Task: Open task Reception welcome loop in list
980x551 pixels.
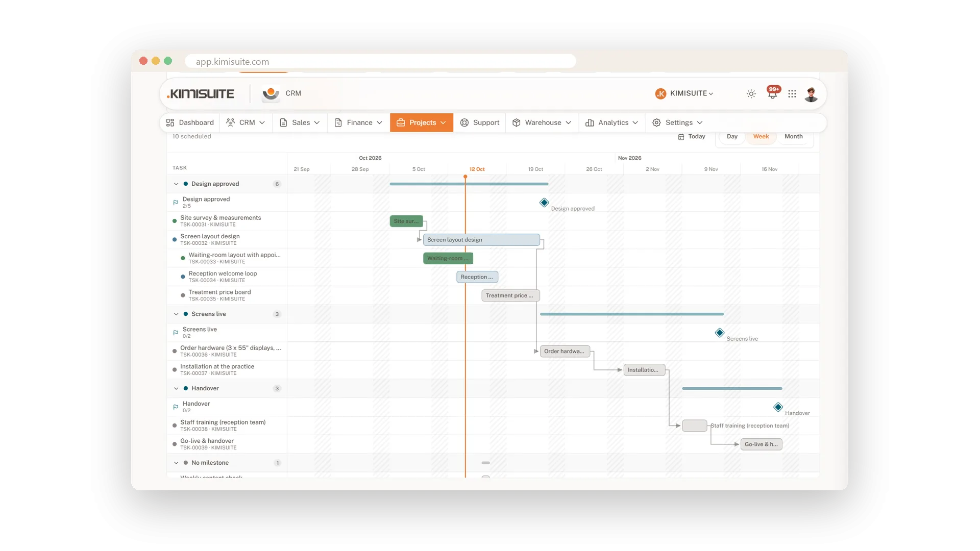Action: coord(223,273)
